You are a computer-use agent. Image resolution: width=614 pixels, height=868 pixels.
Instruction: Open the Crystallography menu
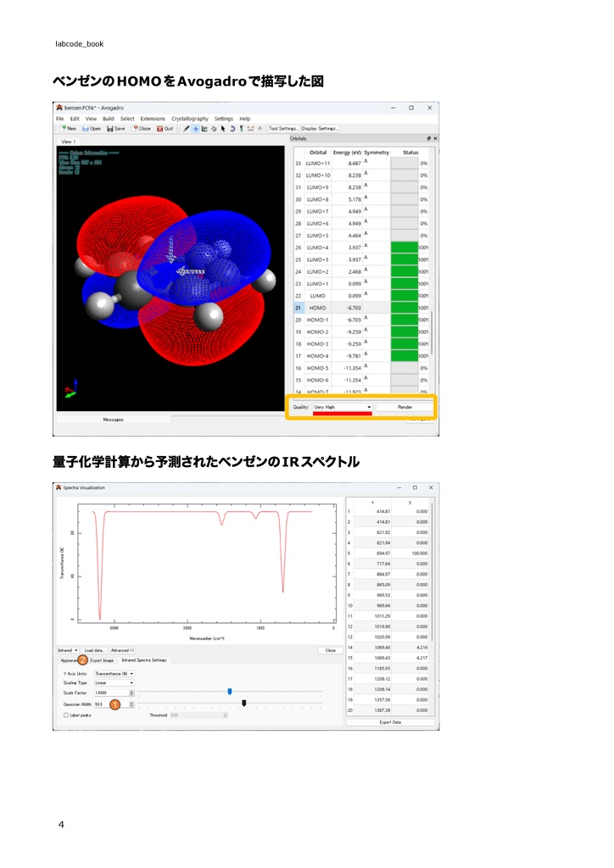(x=190, y=119)
